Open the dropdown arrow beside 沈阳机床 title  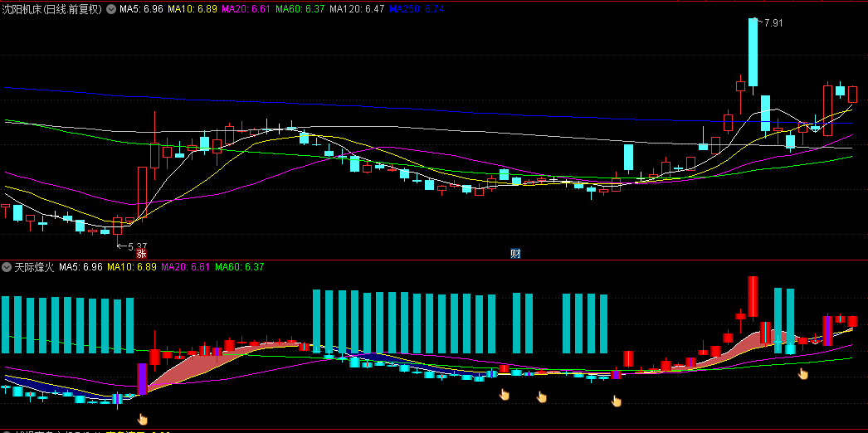pos(111,9)
